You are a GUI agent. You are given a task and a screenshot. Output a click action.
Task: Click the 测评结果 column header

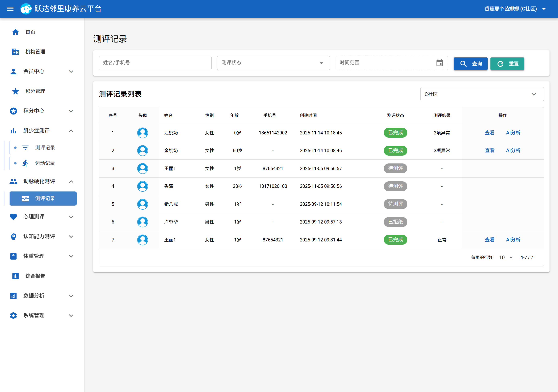(x=442, y=115)
